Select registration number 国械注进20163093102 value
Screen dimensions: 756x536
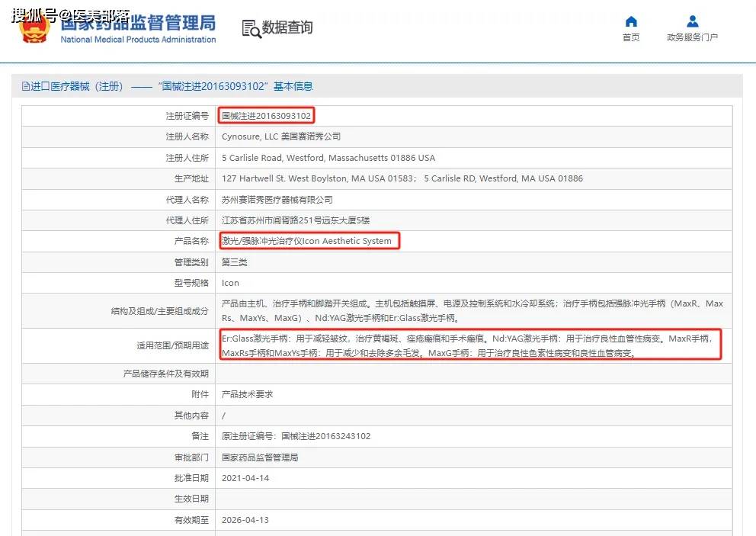tap(266, 116)
